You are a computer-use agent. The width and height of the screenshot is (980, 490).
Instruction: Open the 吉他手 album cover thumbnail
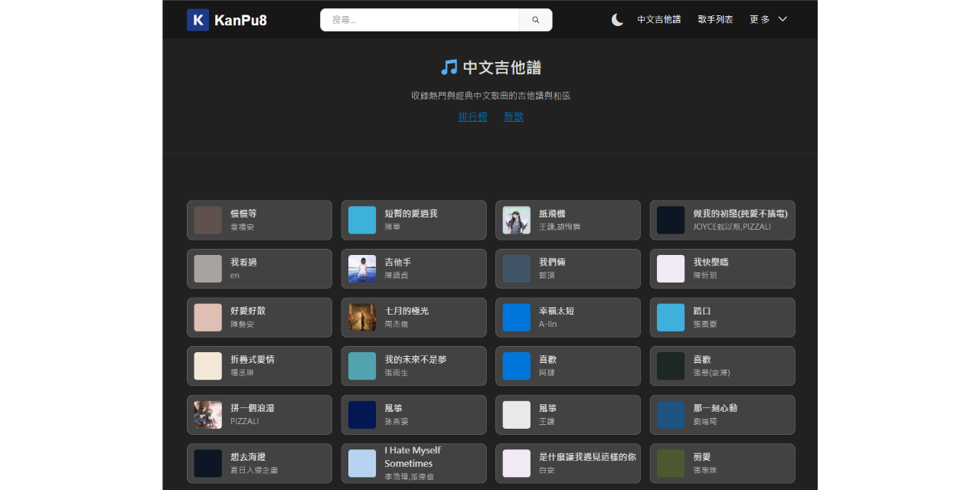click(x=362, y=269)
